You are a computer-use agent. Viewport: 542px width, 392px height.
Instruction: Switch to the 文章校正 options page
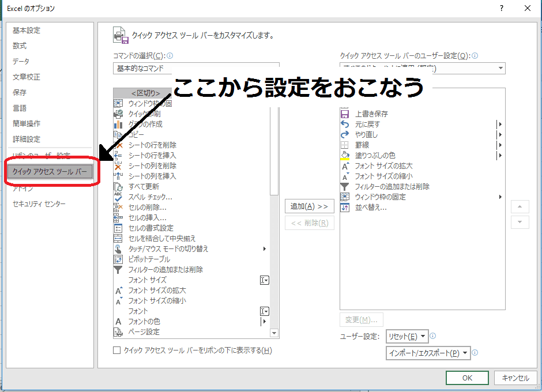tap(27, 77)
